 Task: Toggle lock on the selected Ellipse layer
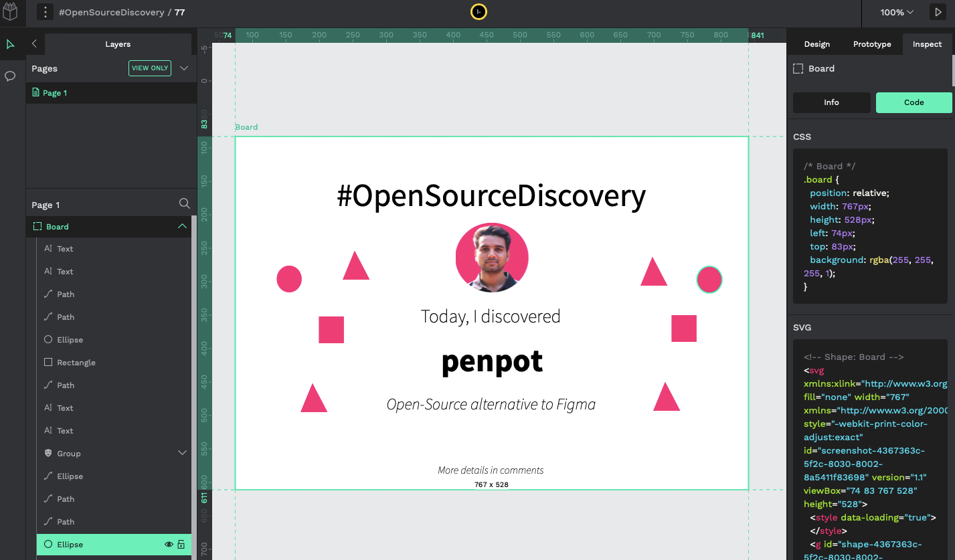pos(181,545)
